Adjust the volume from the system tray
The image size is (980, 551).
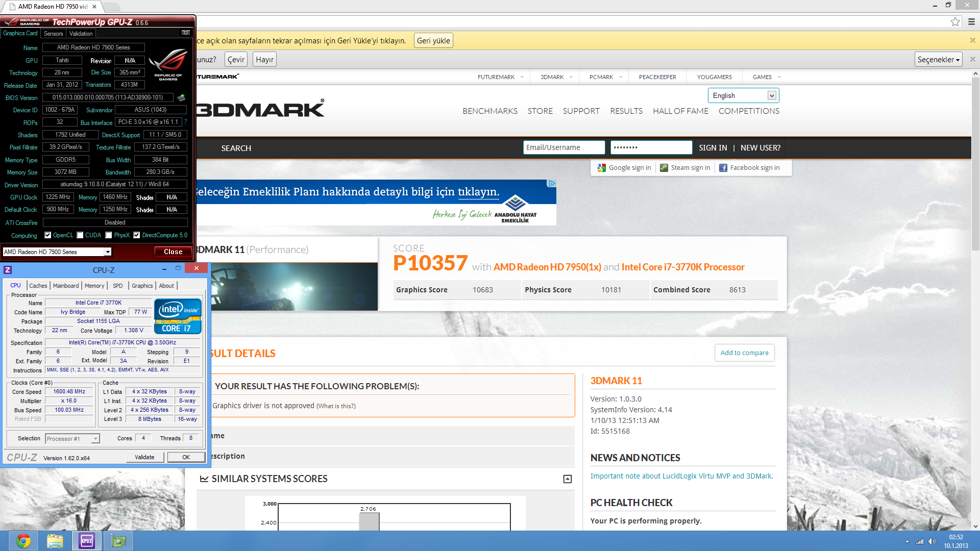click(x=932, y=541)
